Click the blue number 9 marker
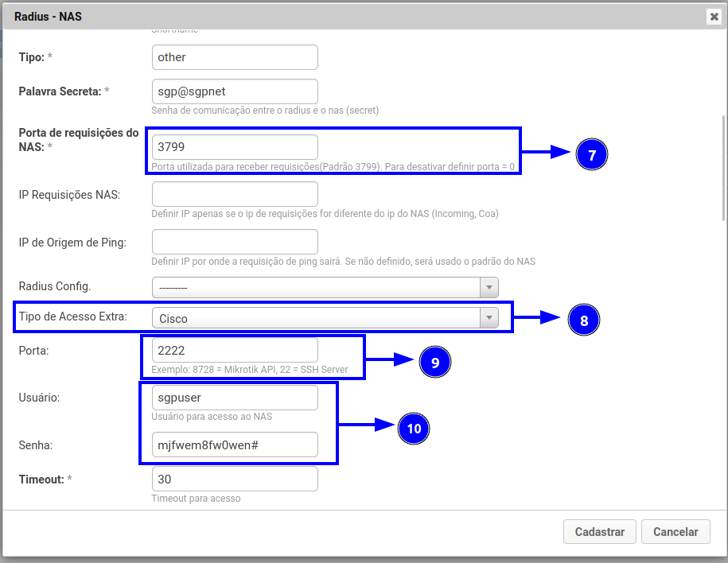The width and height of the screenshot is (728, 563). click(434, 362)
